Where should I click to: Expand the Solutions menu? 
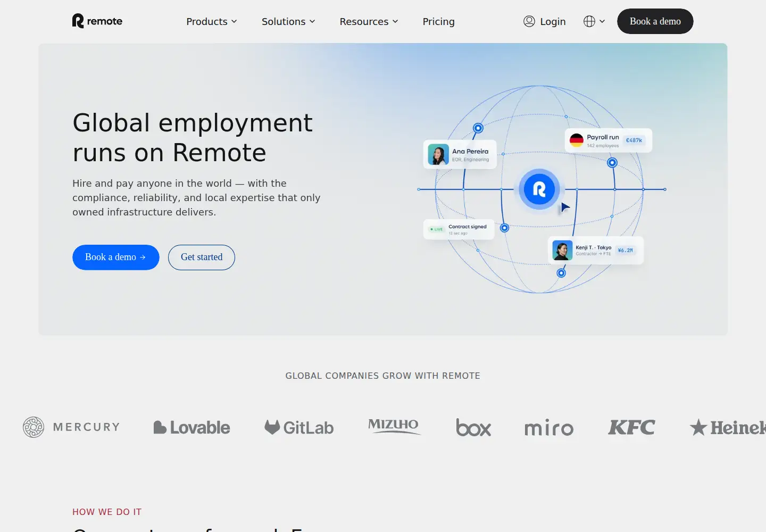click(x=288, y=21)
